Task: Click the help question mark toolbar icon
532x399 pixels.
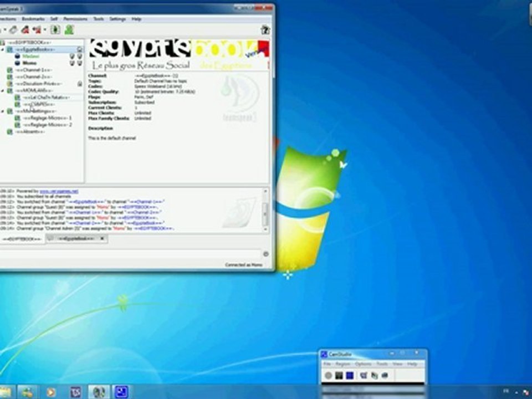Action: coord(265,30)
